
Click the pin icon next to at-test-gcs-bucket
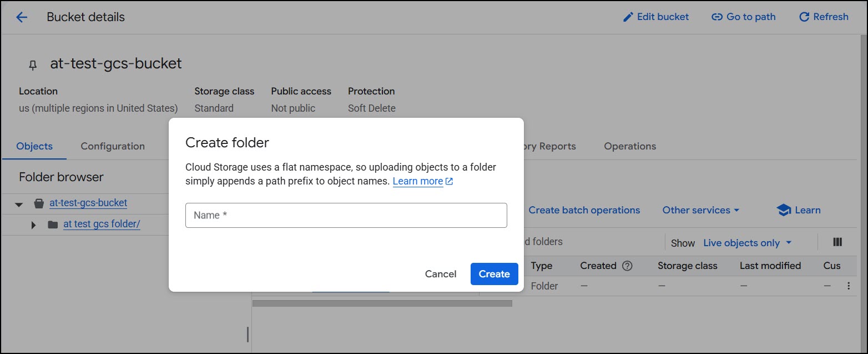tap(33, 65)
